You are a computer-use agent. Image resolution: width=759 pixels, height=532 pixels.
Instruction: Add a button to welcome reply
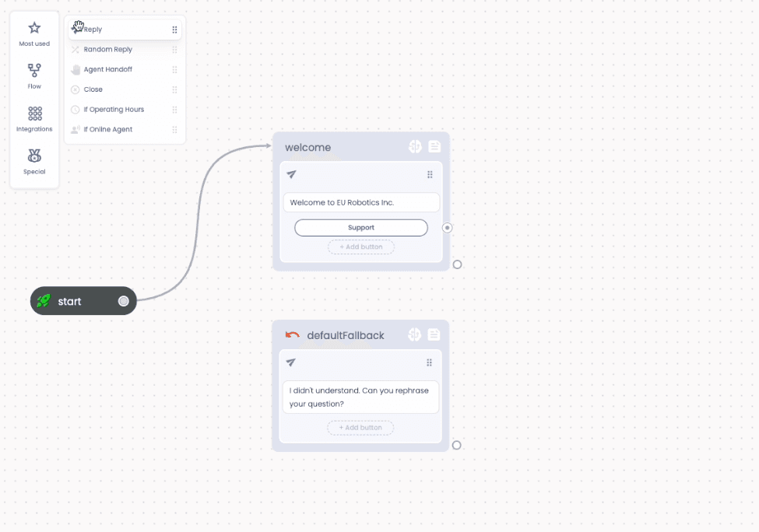tap(361, 247)
